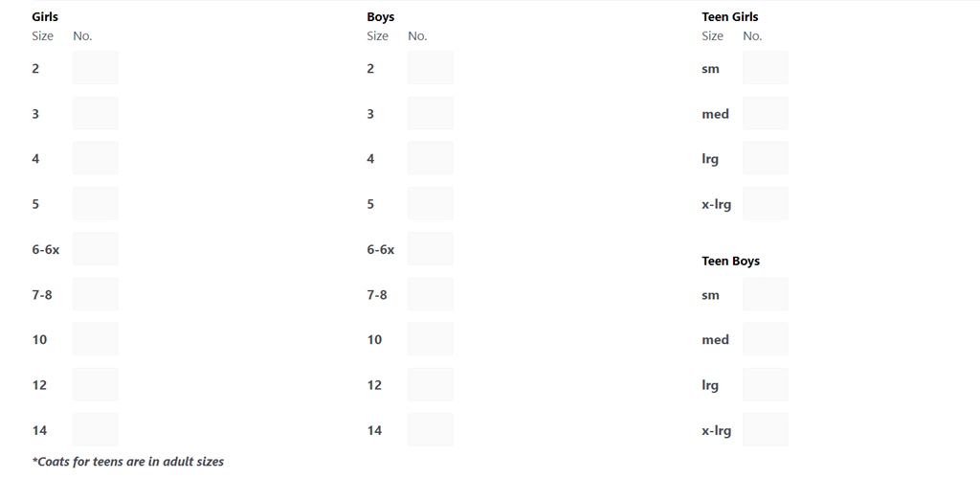Click the Boys size 2 number field

click(x=431, y=68)
